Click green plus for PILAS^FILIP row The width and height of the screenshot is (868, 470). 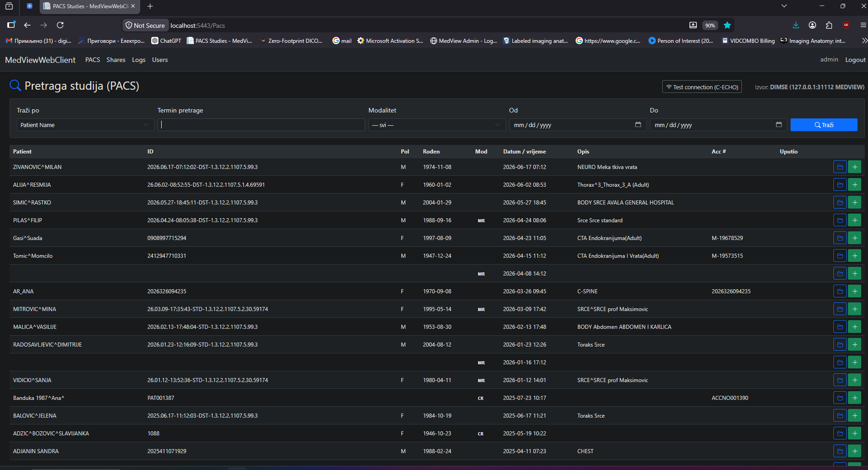click(x=855, y=220)
